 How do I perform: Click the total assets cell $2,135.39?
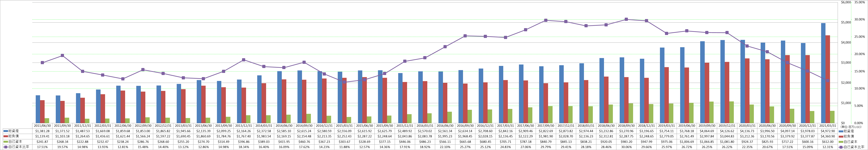[204, 131]
